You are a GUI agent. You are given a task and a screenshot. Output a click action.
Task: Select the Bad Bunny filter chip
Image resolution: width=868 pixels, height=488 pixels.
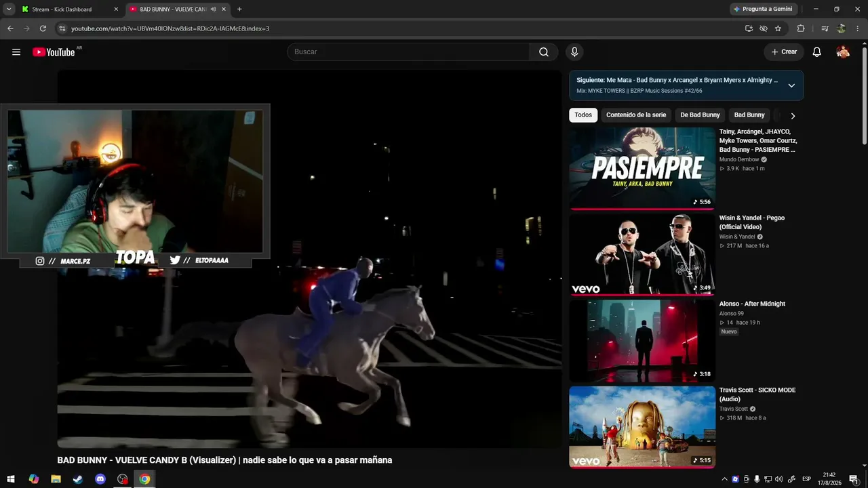coord(749,115)
